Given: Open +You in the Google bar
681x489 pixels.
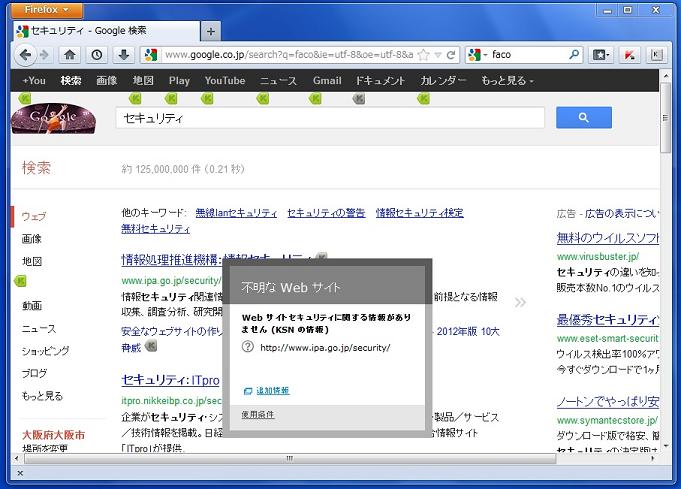Looking at the screenshot, I should click(34, 81).
